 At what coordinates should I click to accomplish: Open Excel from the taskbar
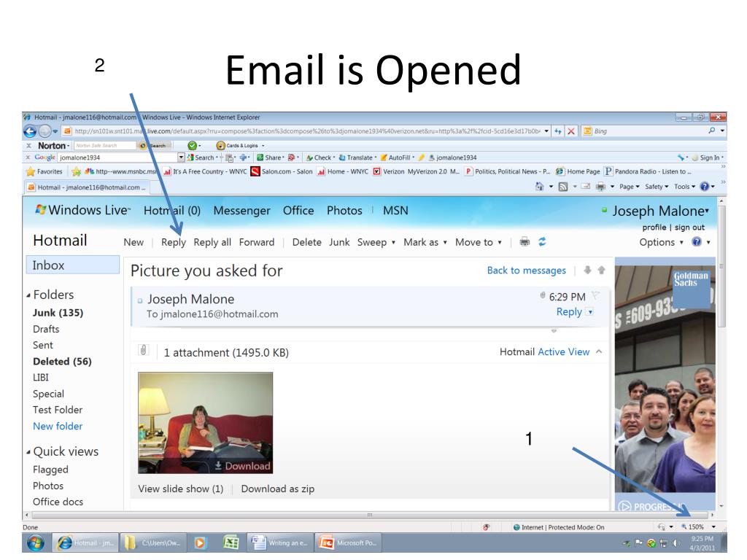coord(231,542)
